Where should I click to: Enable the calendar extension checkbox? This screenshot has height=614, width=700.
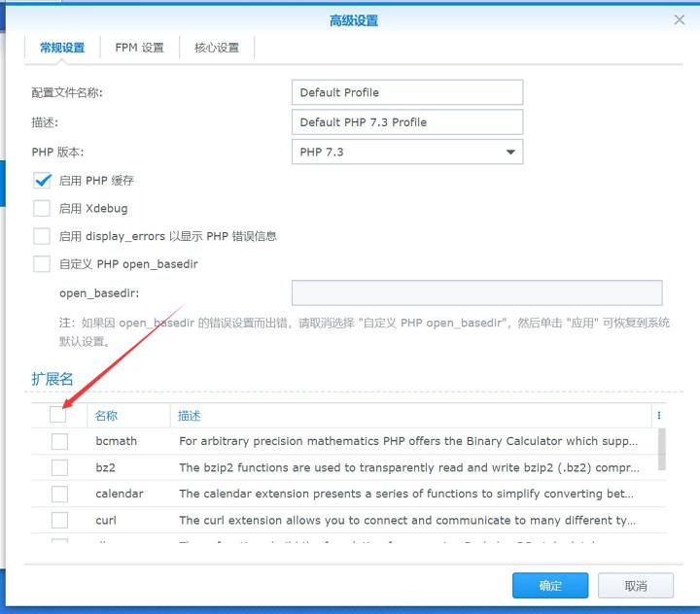(x=60, y=494)
